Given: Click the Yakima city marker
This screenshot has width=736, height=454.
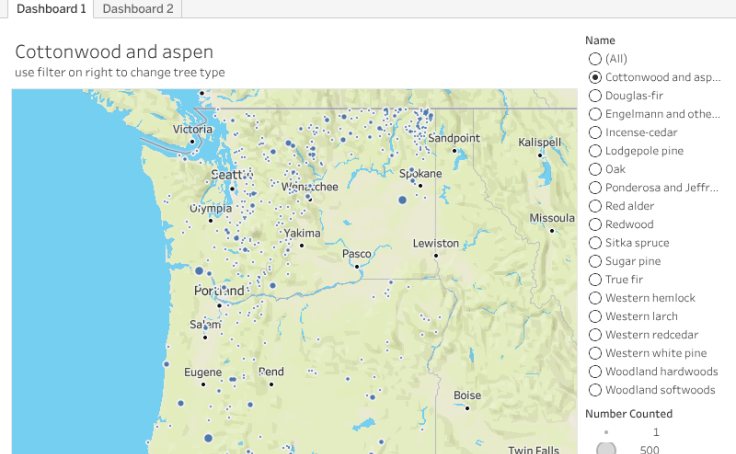Looking at the screenshot, I should pos(302,246).
